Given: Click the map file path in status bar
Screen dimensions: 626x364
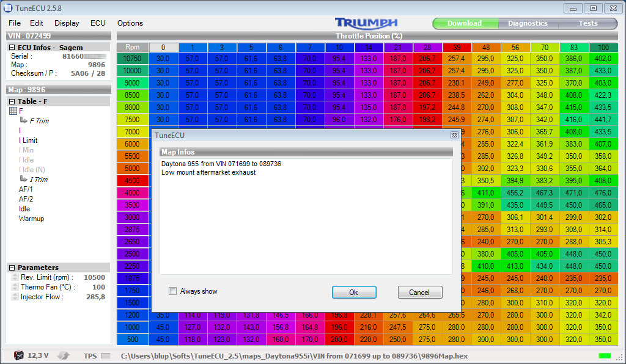Looking at the screenshot, I should click(294, 355).
